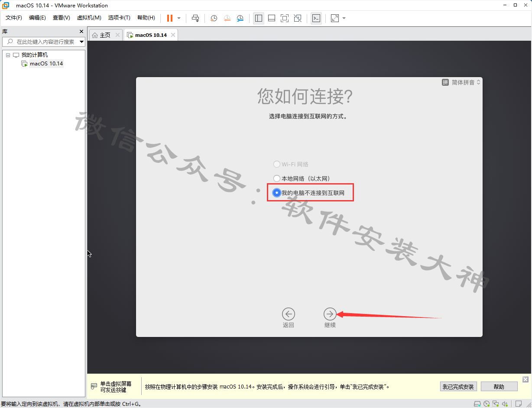Viewport: 532px width, 408px height.
Task: Toggle the library sidebar view icon
Action: coord(259,18)
